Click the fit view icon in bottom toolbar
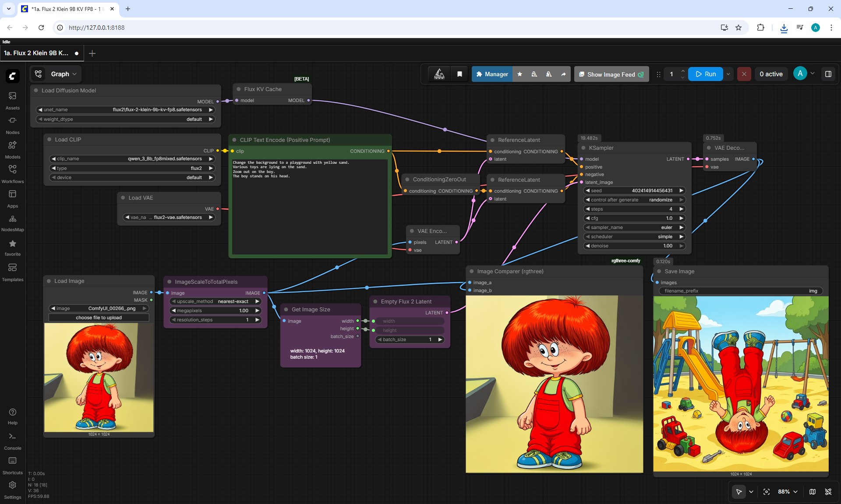 tap(767, 492)
